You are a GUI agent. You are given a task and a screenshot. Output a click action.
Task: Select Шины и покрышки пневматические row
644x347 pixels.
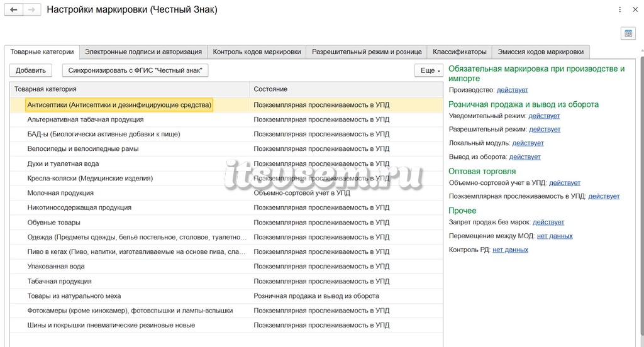pyautogui.click(x=226, y=325)
